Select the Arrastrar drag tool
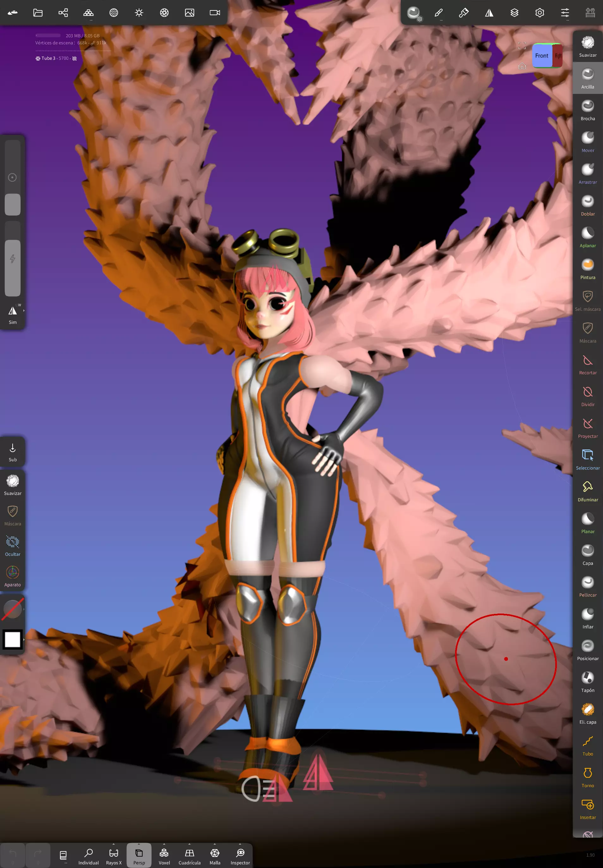The height and width of the screenshot is (868, 603). tap(588, 174)
